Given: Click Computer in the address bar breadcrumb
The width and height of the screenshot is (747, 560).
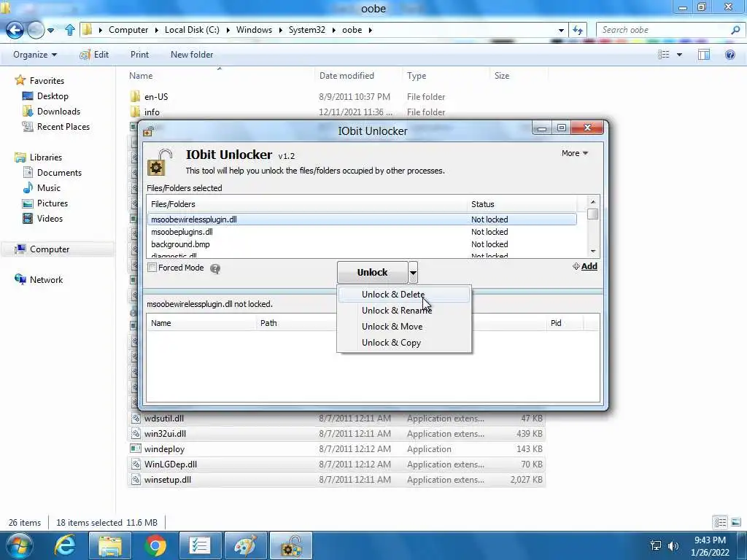Looking at the screenshot, I should pyautogui.click(x=128, y=29).
